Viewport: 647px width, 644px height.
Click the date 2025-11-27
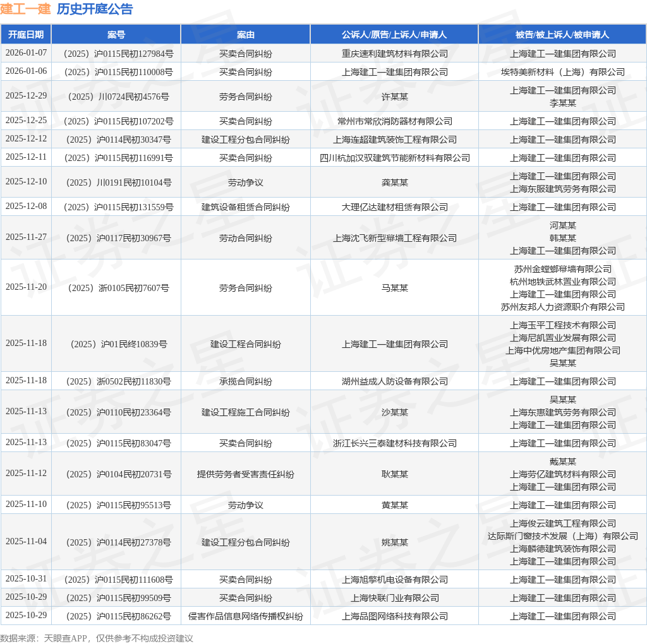coord(26,237)
